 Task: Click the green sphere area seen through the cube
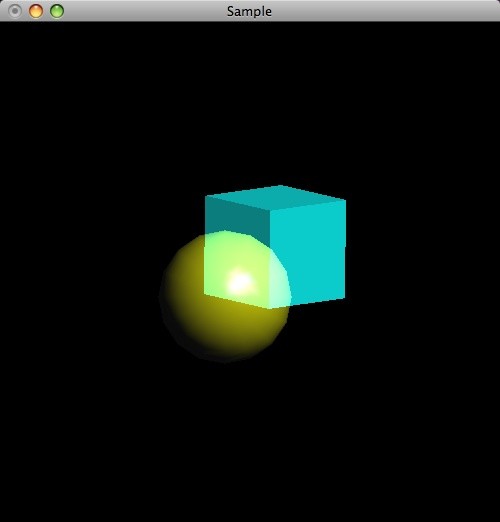point(237,267)
